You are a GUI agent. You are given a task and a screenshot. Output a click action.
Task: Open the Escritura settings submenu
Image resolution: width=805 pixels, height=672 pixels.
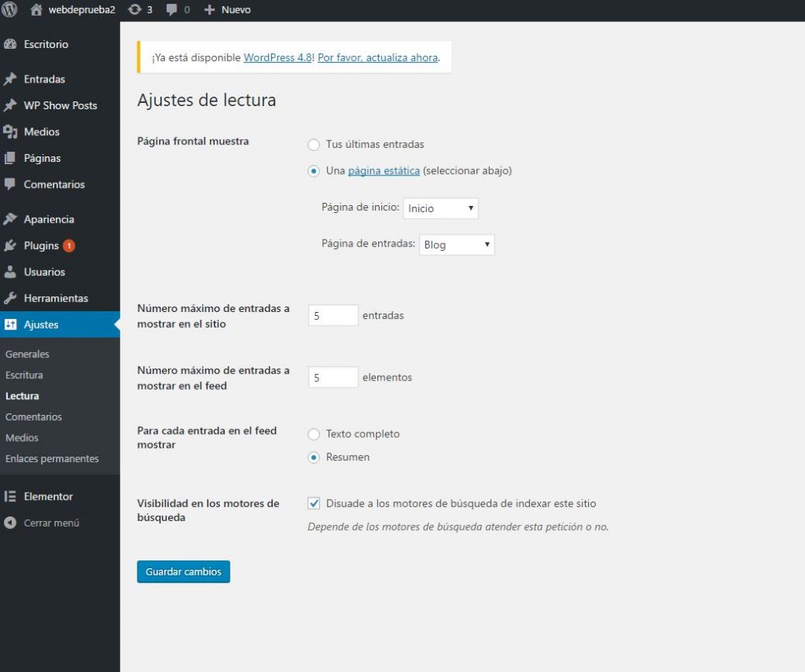24,375
